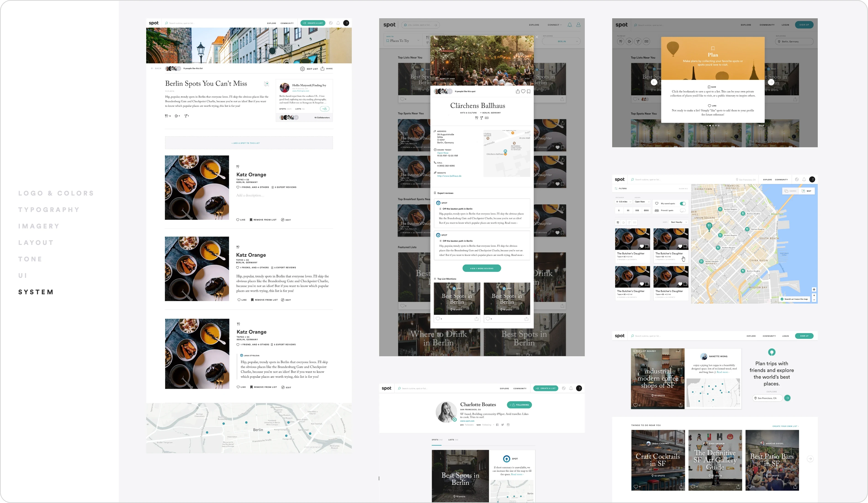Click the bookmark icon on Clärchens Ballhaus card
868x503 pixels.
point(528,91)
